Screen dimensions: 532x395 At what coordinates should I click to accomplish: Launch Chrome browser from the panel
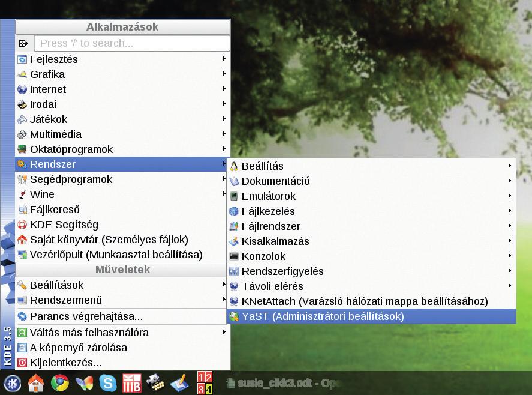[x=60, y=383]
